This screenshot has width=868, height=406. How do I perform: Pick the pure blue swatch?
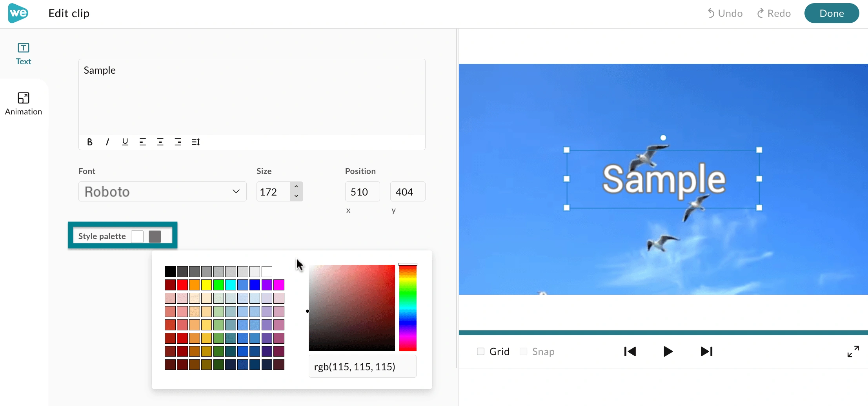tap(255, 285)
